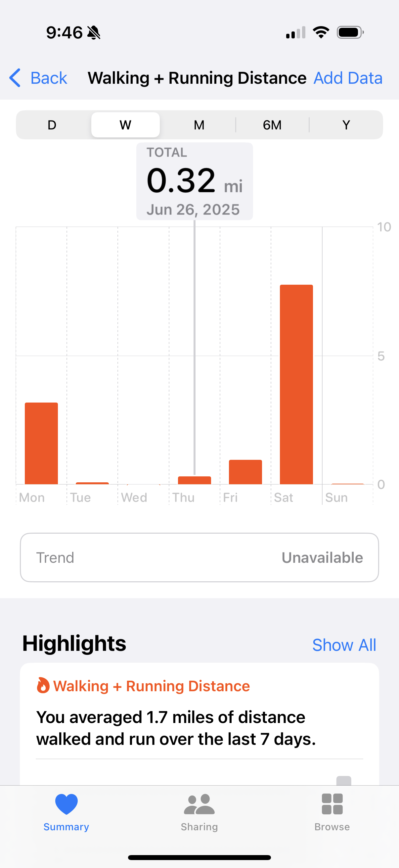Open the Summary heart icon tab
Image resolution: width=399 pixels, height=868 pixels.
[66, 804]
